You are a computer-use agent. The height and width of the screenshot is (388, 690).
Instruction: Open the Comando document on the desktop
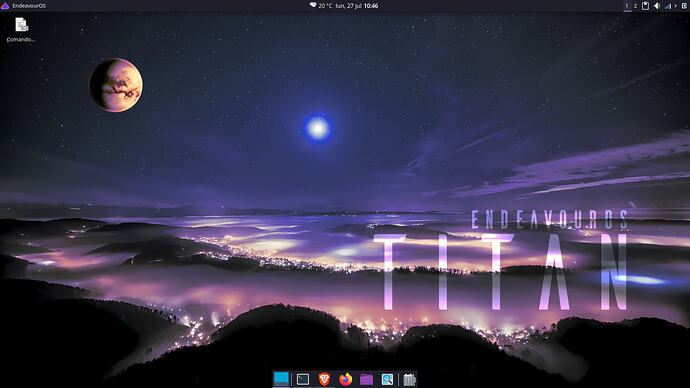(21, 30)
